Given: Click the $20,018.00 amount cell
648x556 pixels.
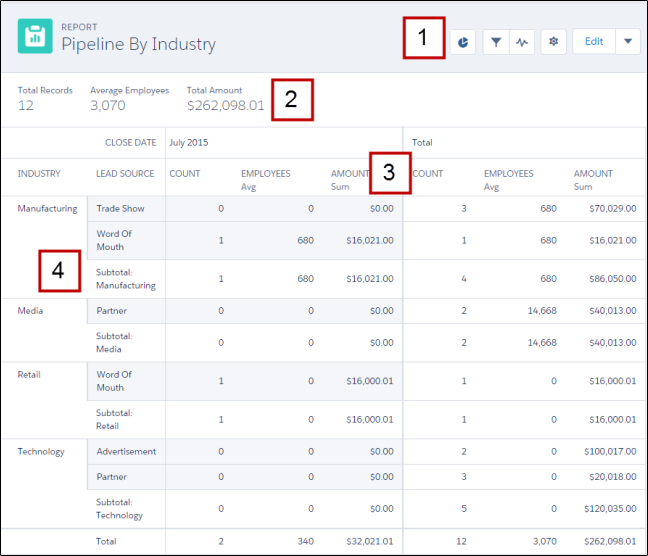Looking at the screenshot, I should tap(613, 477).
